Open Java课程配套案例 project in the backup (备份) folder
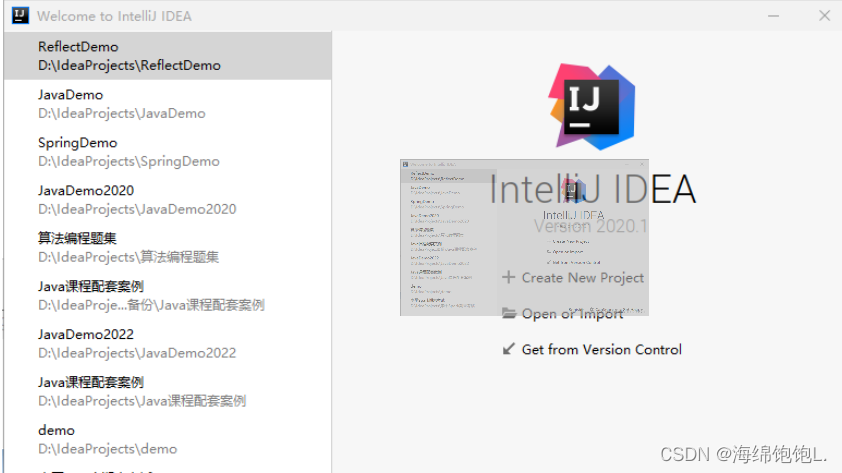This screenshot has width=842, height=473. pyautogui.click(x=168, y=295)
